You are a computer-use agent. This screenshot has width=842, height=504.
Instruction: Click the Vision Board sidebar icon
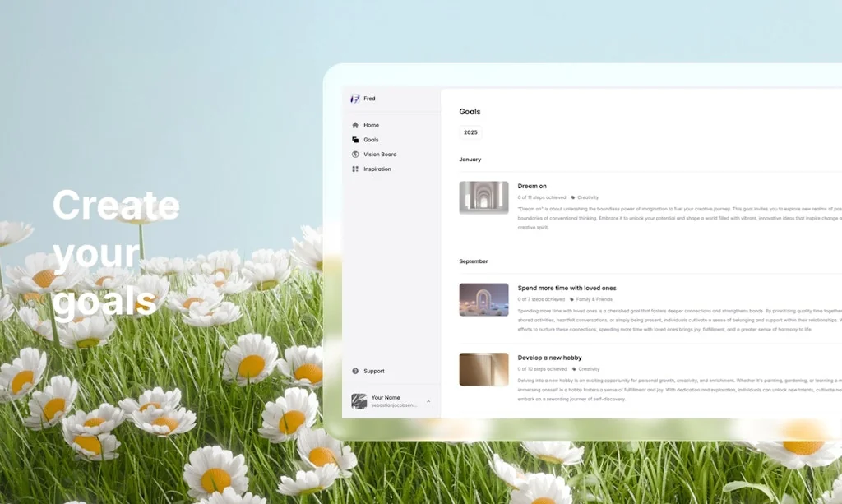pos(355,154)
